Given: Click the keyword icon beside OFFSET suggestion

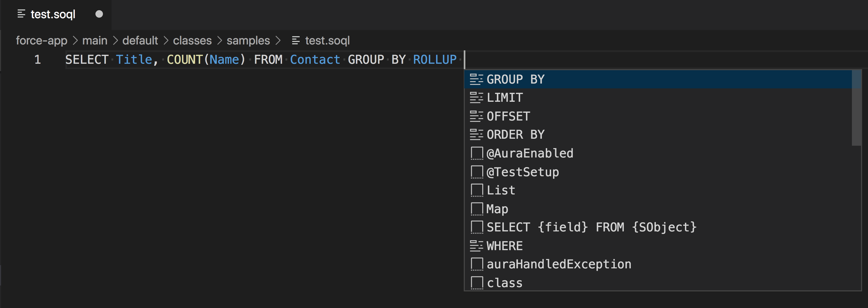Looking at the screenshot, I should click(476, 116).
